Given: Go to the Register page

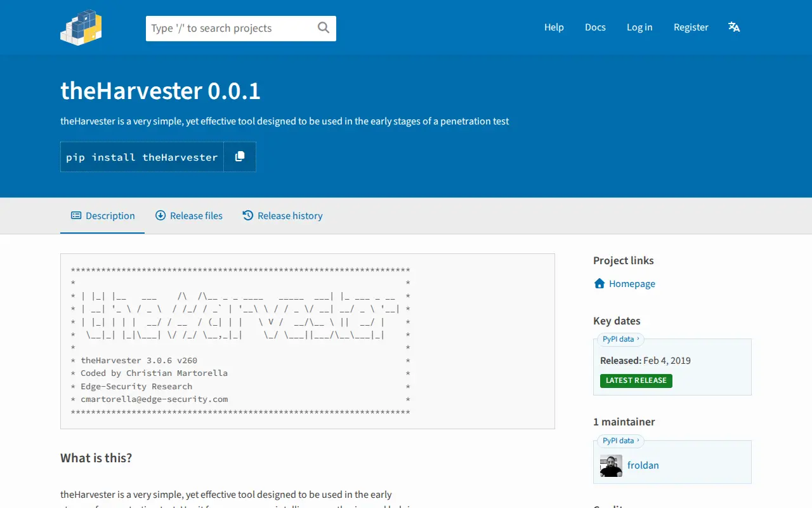Looking at the screenshot, I should coord(691,27).
